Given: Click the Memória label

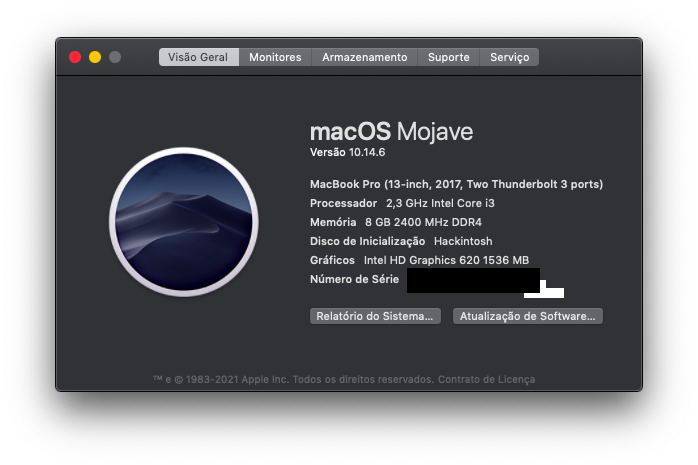Looking at the screenshot, I should (333, 222).
